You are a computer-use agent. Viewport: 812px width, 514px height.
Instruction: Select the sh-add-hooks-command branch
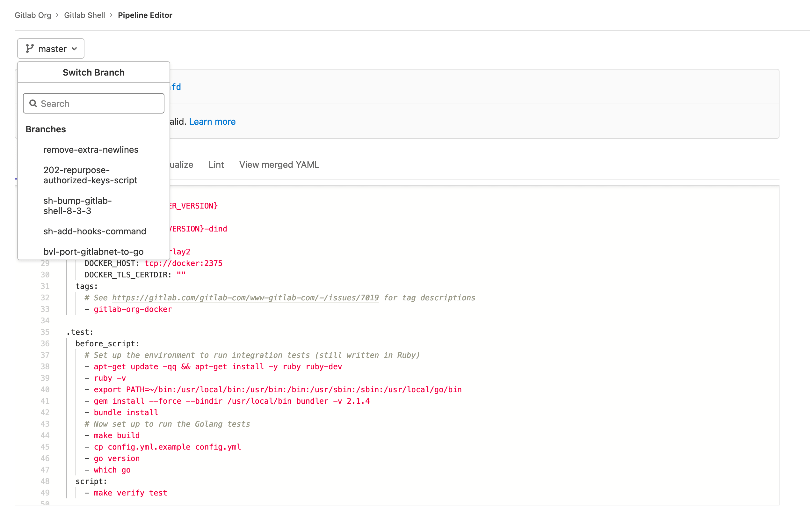(94, 231)
